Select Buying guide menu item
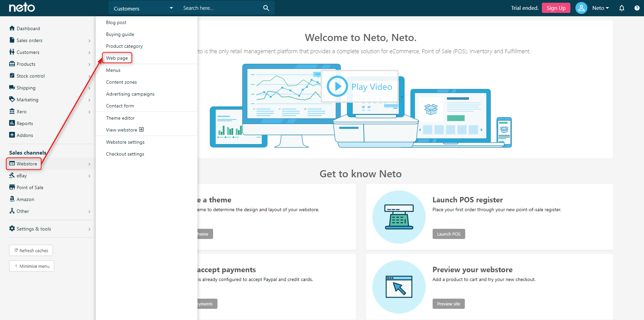Screen dimensions: 644x320 120,34
